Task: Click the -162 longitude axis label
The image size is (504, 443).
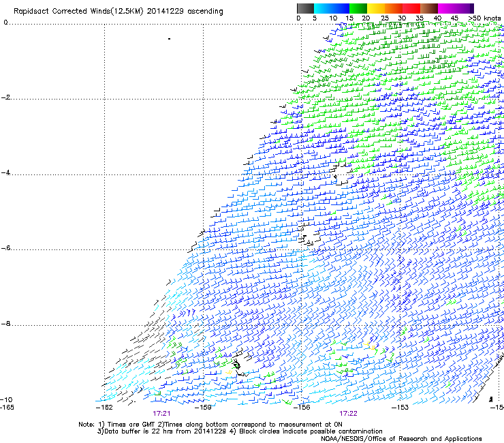Action: pos(104,408)
